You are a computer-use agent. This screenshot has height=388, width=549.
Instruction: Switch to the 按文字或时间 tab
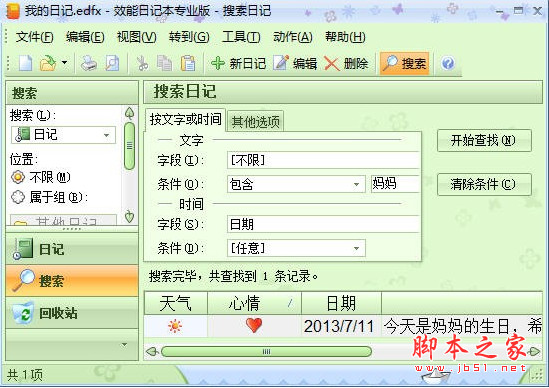click(185, 119)
